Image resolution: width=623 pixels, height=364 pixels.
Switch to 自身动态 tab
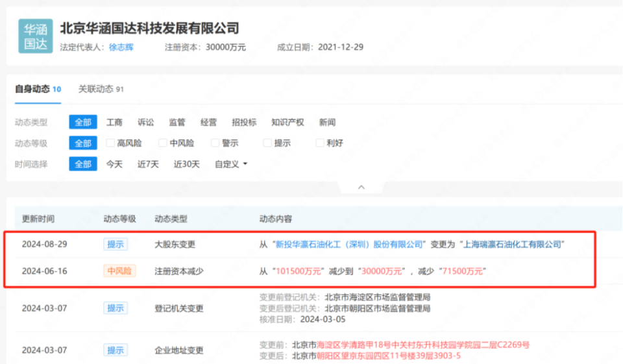click(x=38, y=89)
